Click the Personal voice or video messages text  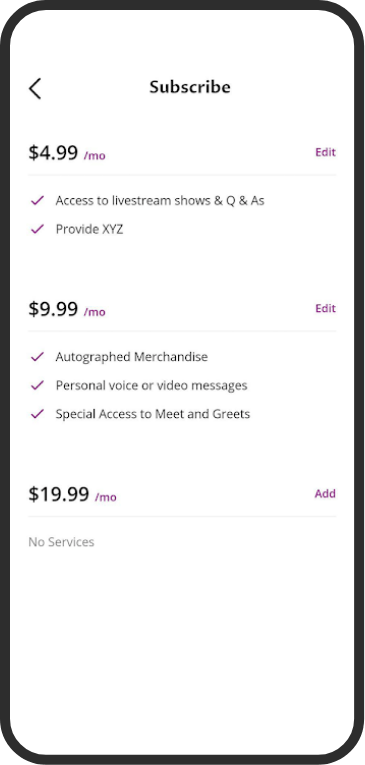coord(151,385)
